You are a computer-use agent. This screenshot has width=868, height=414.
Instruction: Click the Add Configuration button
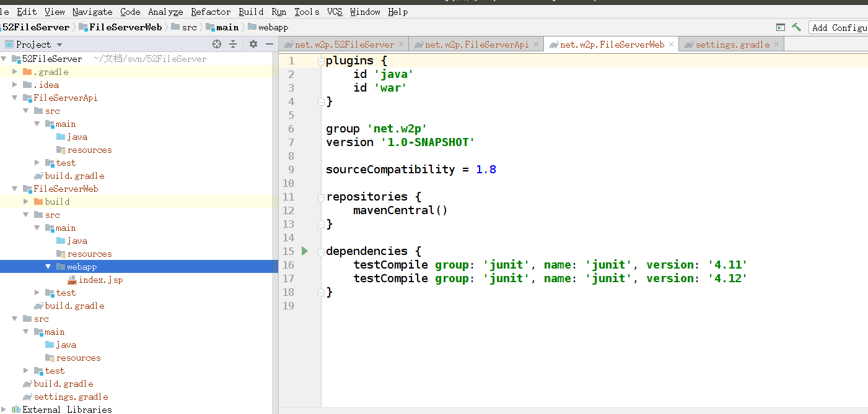846,27
